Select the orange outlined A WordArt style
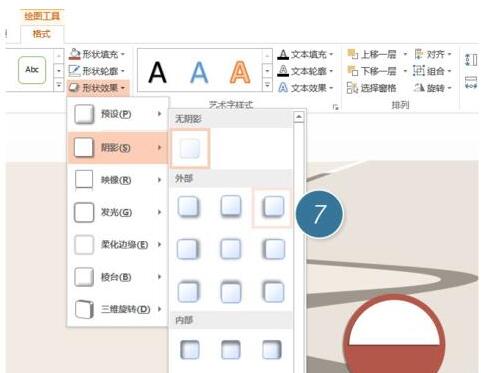The height and width of the screenshot is (373, 481). pos(240,72)
